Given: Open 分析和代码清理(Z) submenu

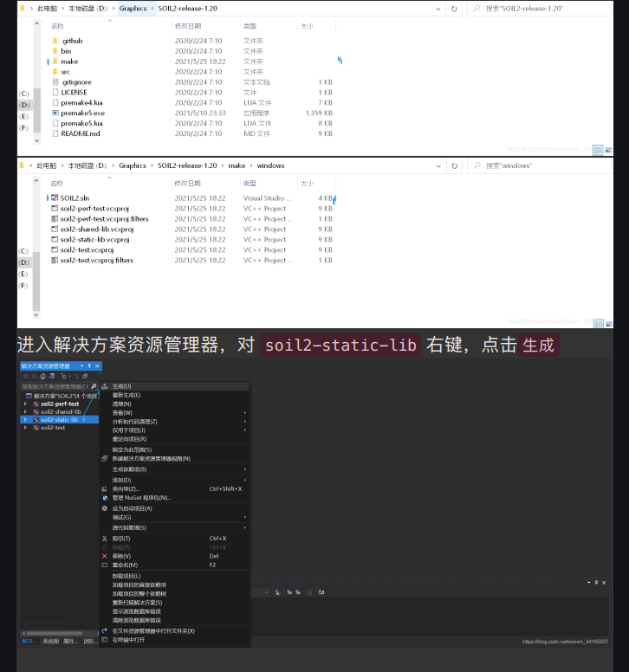Looking at the screenshot, I should coord(174,422).
